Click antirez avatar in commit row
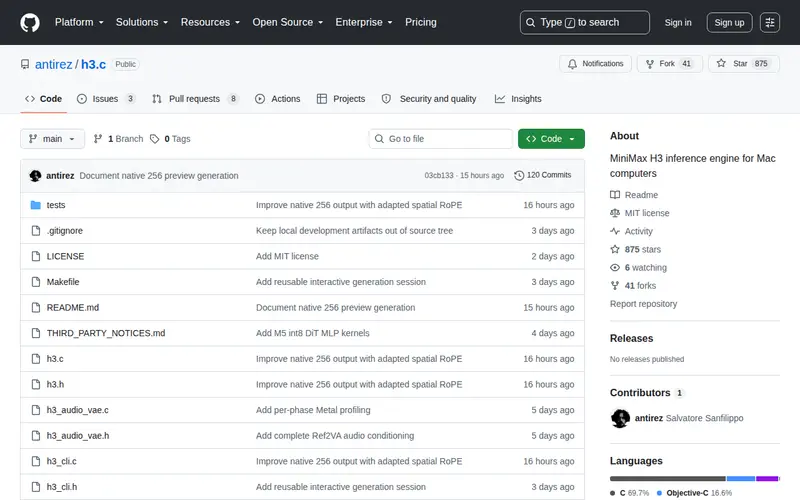The height and width of the screenshot is (500, 800). [35, 176]
